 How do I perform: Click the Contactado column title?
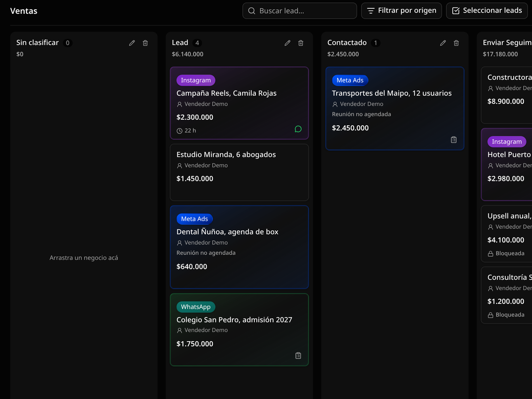pos(347,43)
